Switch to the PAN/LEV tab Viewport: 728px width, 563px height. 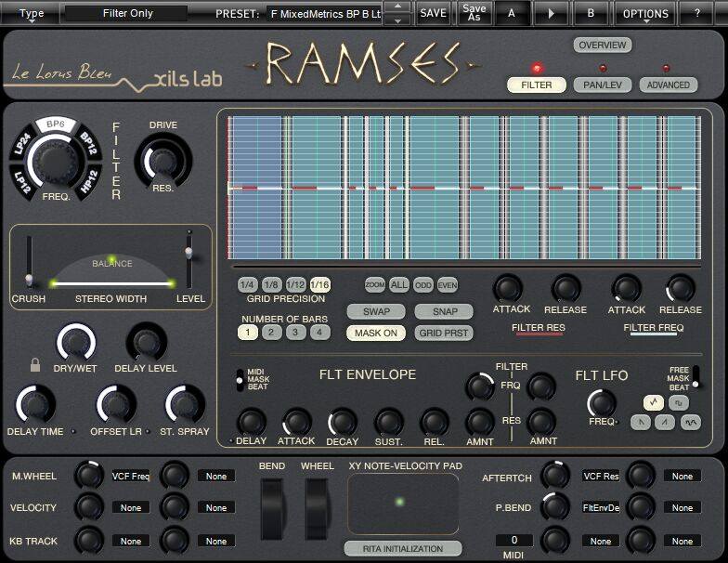click(603, 85)
